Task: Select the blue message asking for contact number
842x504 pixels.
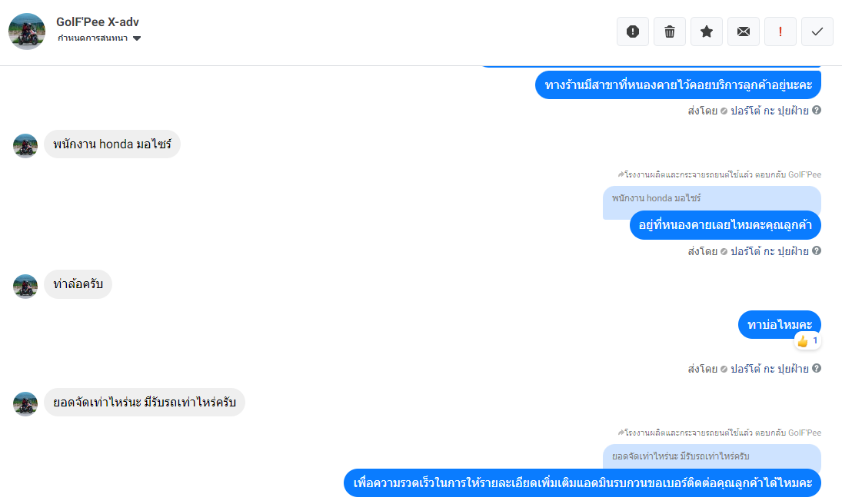Action: coord(582,483)
